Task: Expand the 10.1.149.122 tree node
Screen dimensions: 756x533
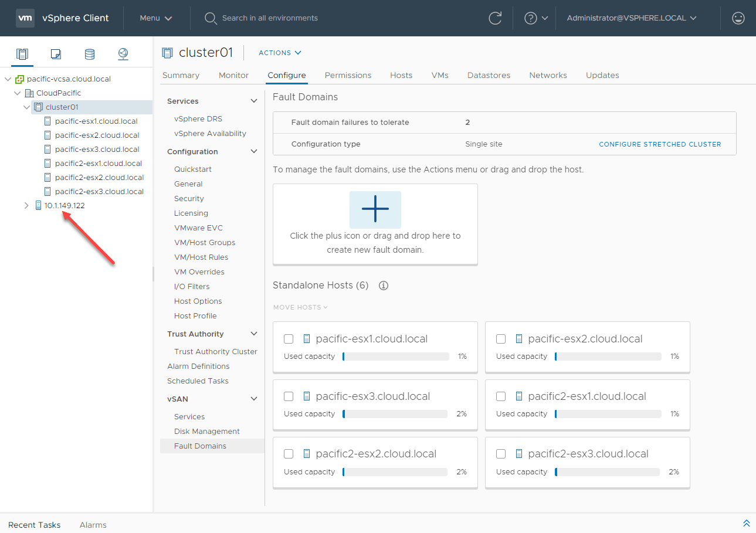Action: [x=26, y=206]
